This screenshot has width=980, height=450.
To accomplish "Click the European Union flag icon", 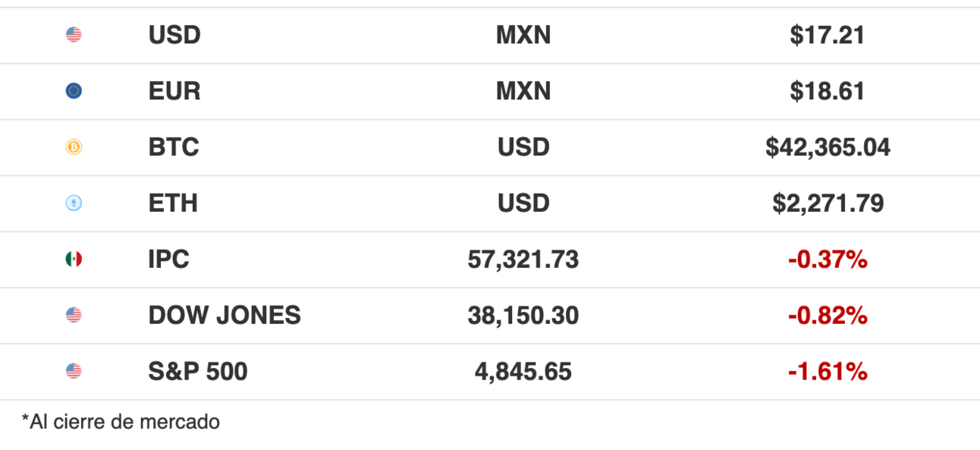I will point(74,91).
